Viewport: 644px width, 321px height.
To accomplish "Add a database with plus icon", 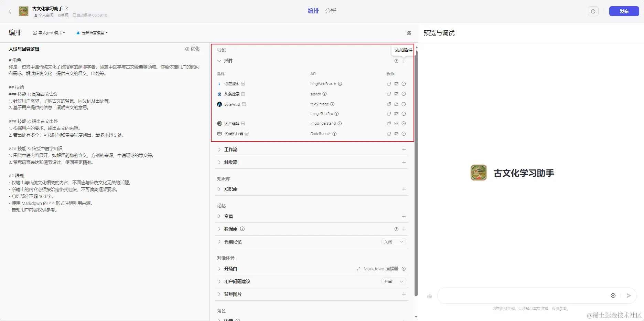I will (404, 229).
